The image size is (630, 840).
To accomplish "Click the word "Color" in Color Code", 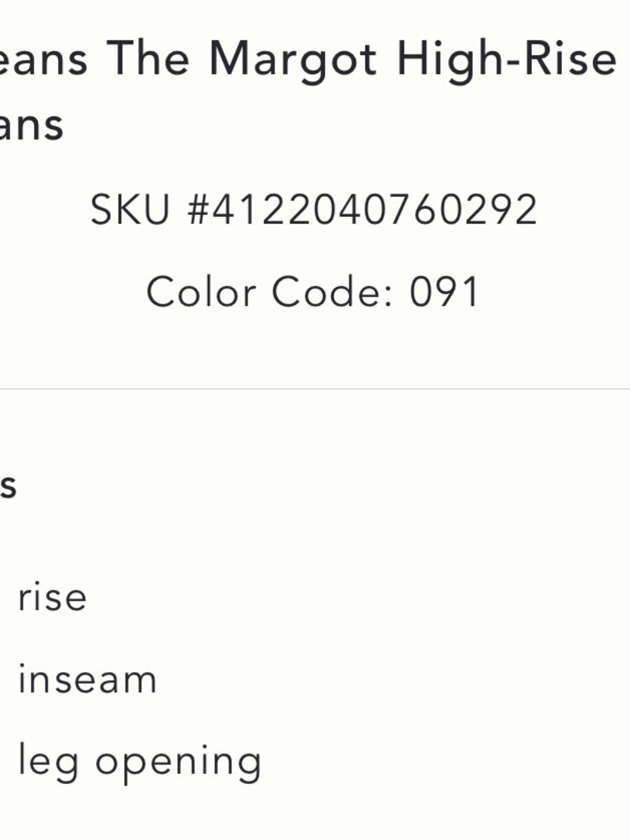I will click(x=201, y=292).
